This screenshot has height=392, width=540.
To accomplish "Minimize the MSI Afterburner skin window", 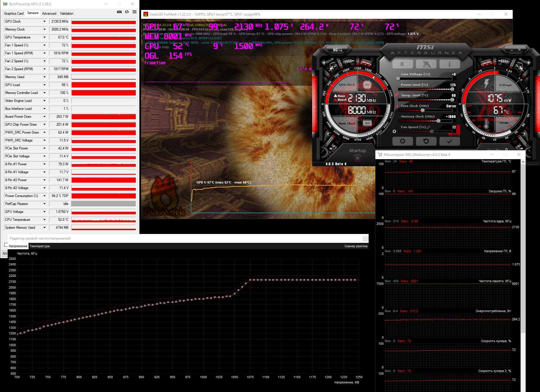I will coord(512,50).
